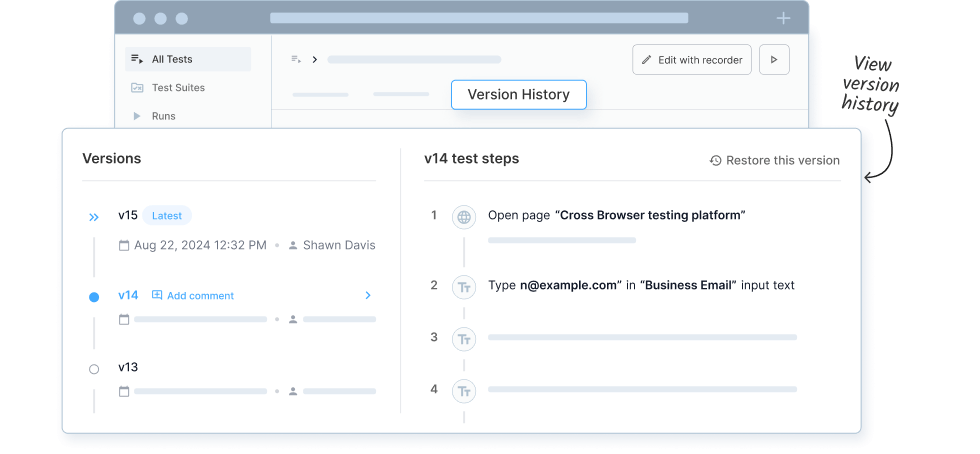Click the Versions panel heading
Screen dimensions: 980x454
point(111,159)
